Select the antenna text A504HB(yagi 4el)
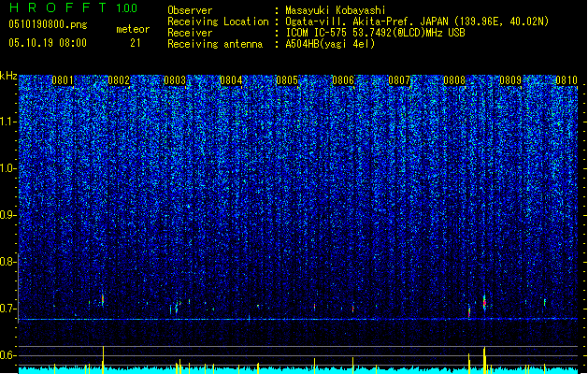 [330, 44]
